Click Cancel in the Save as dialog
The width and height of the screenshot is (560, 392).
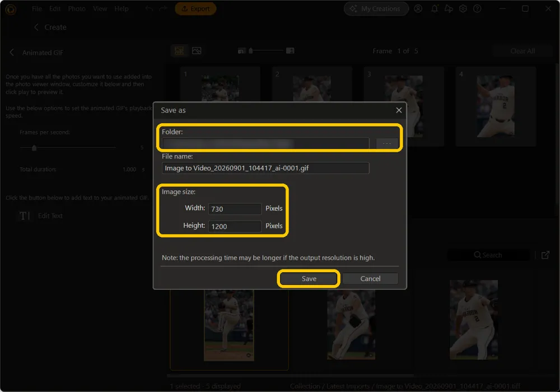[x=370, y=278]
